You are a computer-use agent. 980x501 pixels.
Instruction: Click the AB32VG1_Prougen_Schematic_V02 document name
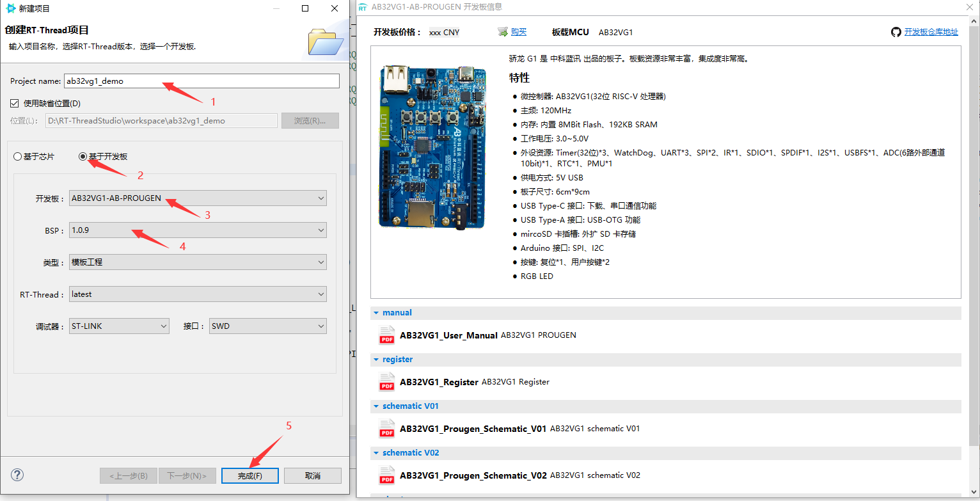coord(473,475)
